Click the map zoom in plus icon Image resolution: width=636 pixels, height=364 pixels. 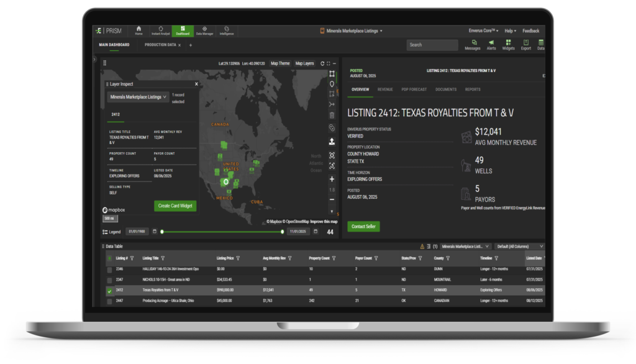tap(332, 179)
